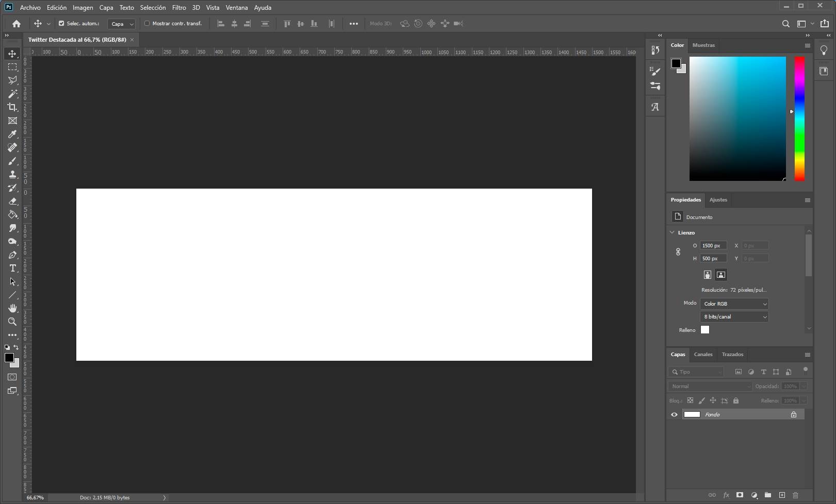Select the Healing Brush tool
Viewport: 836px width, 504px height.
click(12, 147)
